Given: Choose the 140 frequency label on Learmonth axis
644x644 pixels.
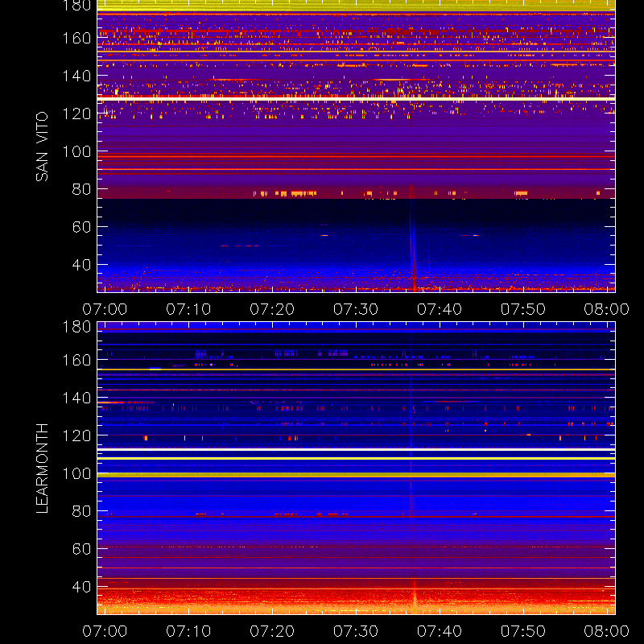Looking at the screenshot, I should [x=76, y=398].
